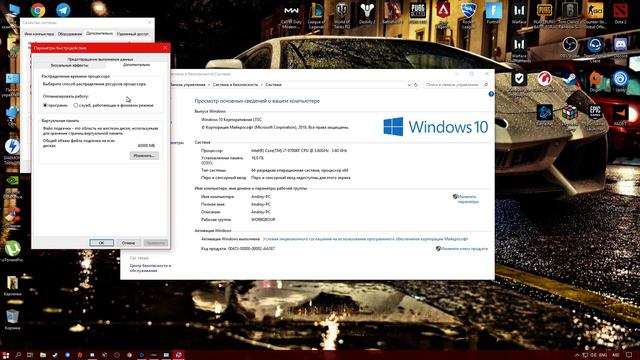The height and width of the screenshot is (360, 640).
Task: Open the Recycle Bin (Корзина)
Action: [12, 319]
